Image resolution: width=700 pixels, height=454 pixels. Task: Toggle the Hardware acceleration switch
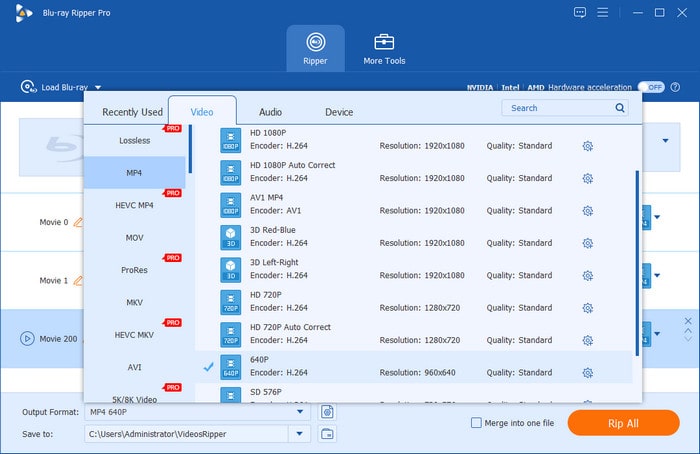651,87
